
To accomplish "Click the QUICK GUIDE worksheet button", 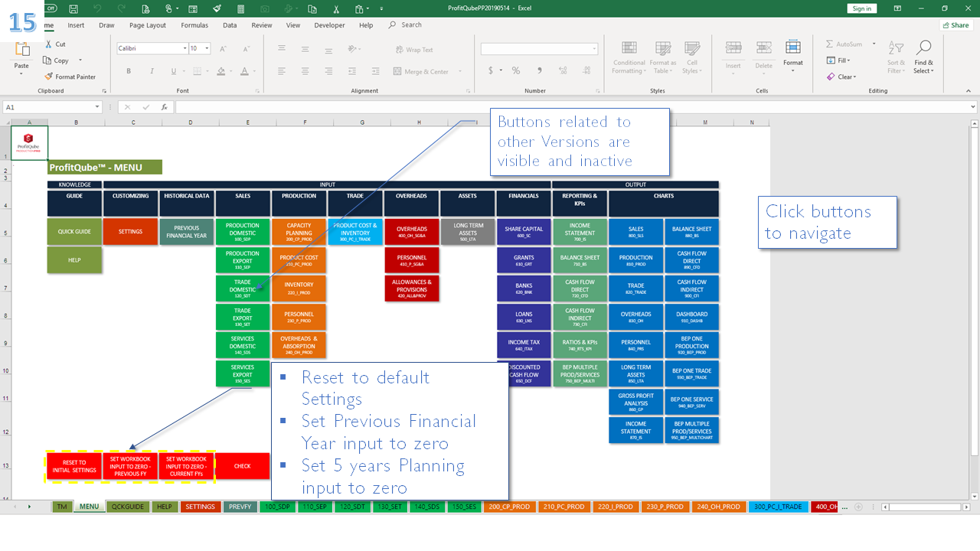I will (74, 232).
